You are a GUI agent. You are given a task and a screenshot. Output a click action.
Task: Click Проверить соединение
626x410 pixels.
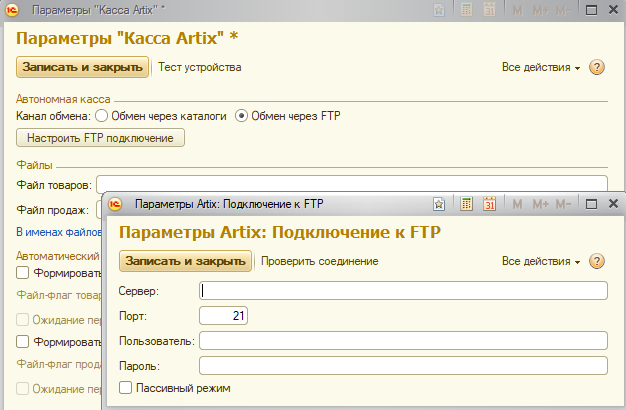pos(319,261)
